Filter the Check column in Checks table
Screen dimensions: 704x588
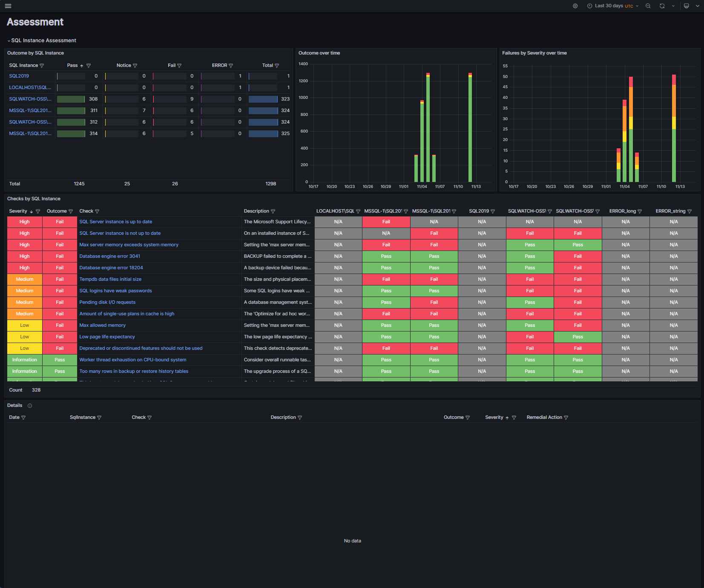97,211
